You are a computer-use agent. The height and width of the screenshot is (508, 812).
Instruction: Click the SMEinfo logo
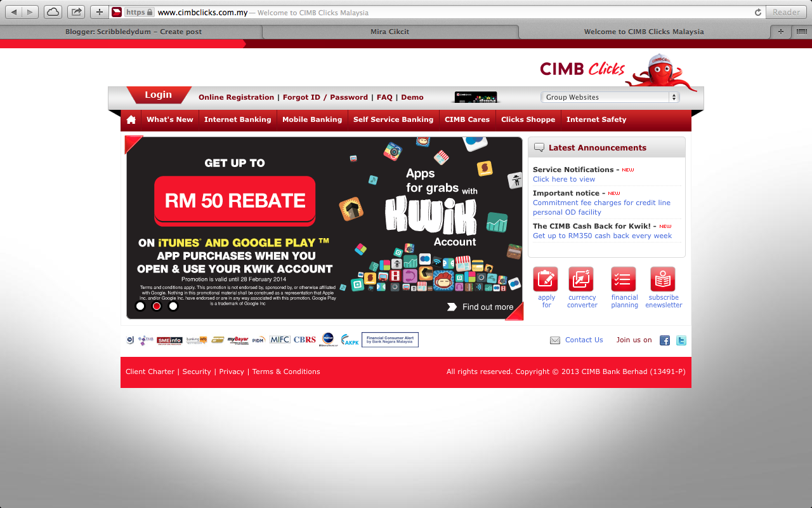click(169, 340)
